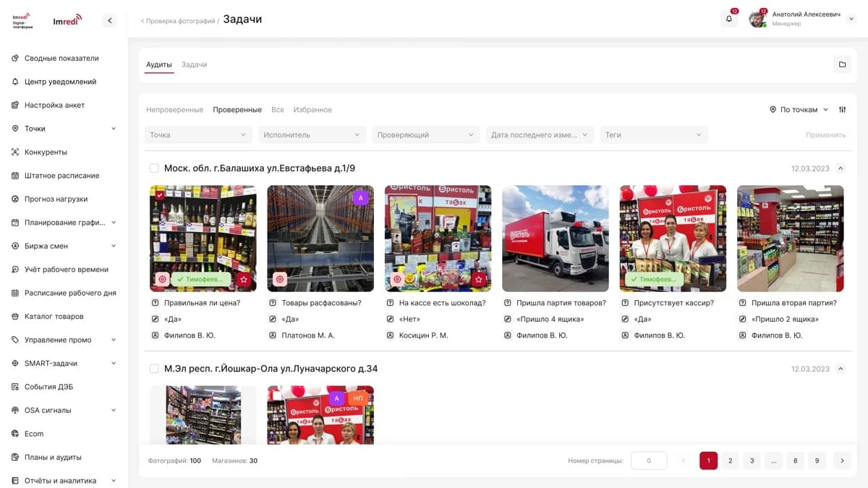Open the По точкам grouping dropdown

(799, 110)
